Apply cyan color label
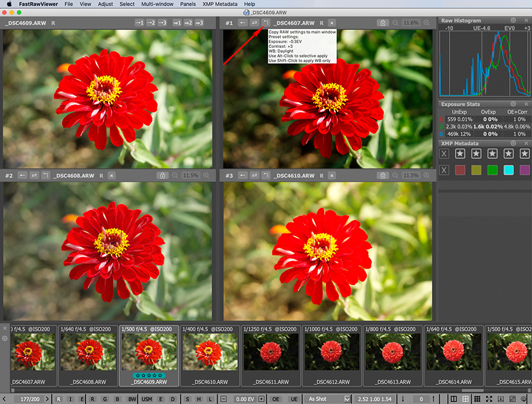 [509, 170]
